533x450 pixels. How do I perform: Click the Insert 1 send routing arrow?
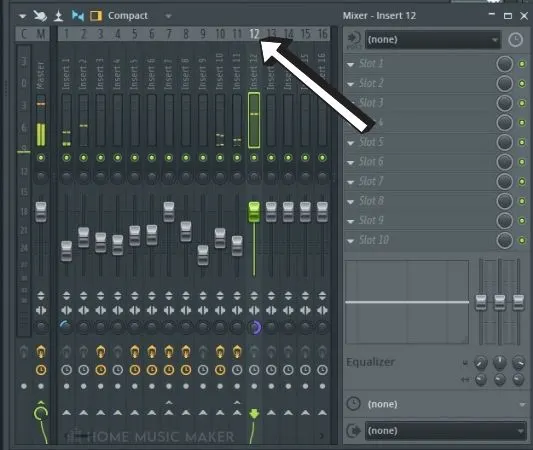coord(66,413)
